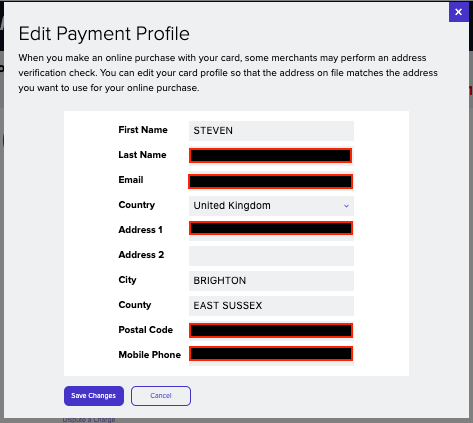Save the payment profile changes
Viewport: 473px width, 423px height.
coord(94,396)
